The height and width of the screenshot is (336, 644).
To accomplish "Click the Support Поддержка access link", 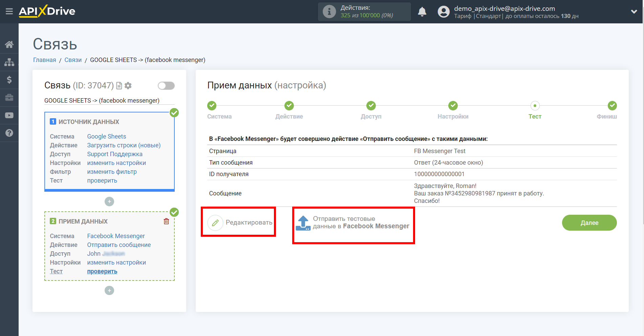I will 115,154.
